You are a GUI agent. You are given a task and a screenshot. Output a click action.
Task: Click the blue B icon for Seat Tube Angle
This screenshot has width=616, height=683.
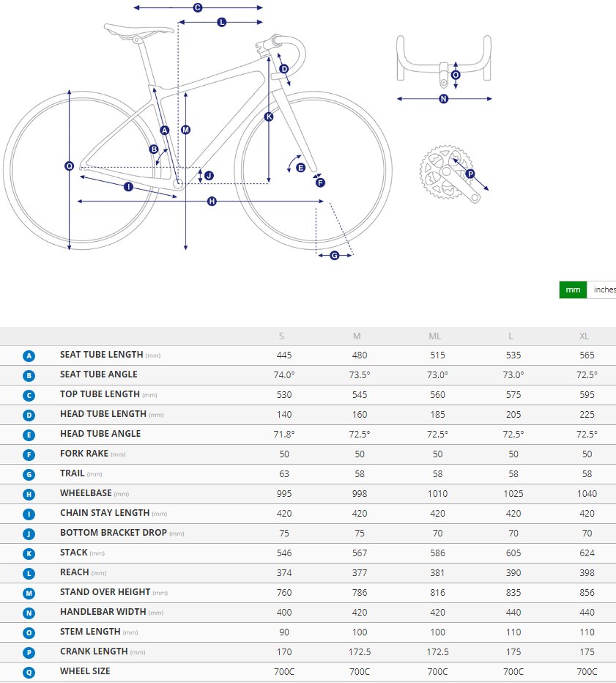[29, 375]
